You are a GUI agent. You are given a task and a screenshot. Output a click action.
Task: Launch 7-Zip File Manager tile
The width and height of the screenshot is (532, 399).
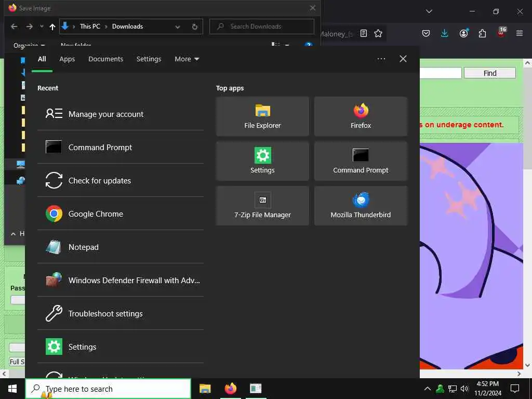[x=262, y=206]
